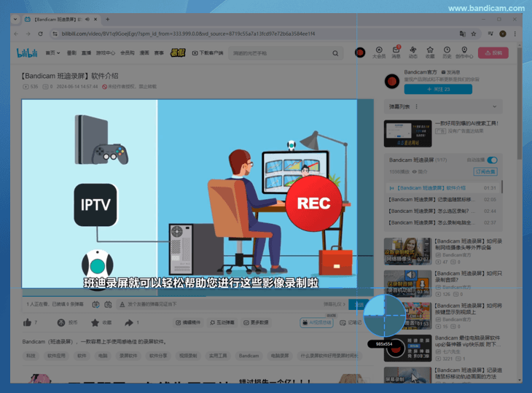Click the bilibili search input field
532x393 pixels.
click(279, 53)
